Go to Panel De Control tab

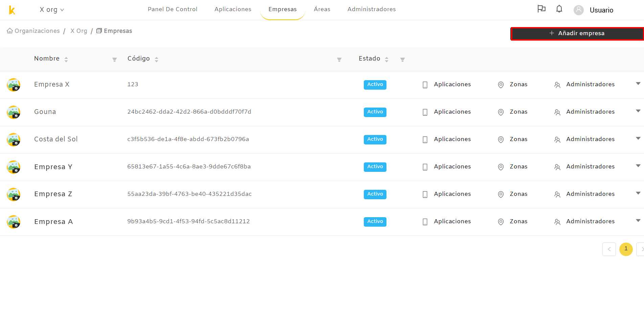(173, 9)
